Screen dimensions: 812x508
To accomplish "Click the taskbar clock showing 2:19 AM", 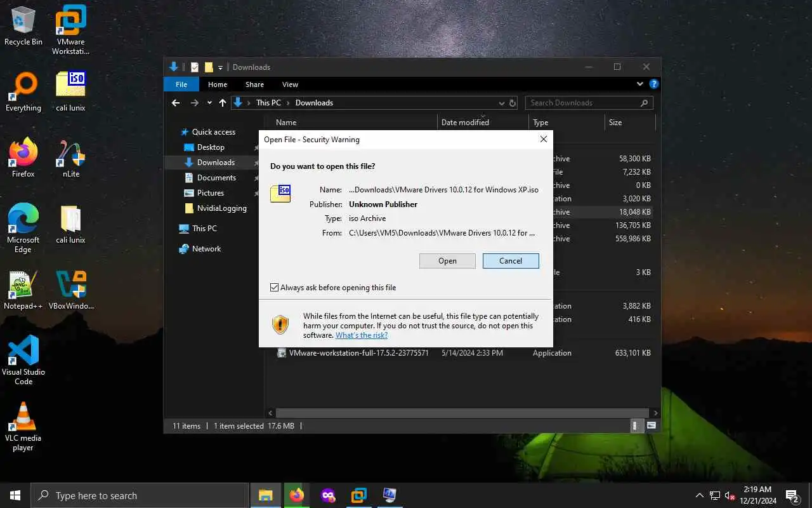I will click(757, 495).
